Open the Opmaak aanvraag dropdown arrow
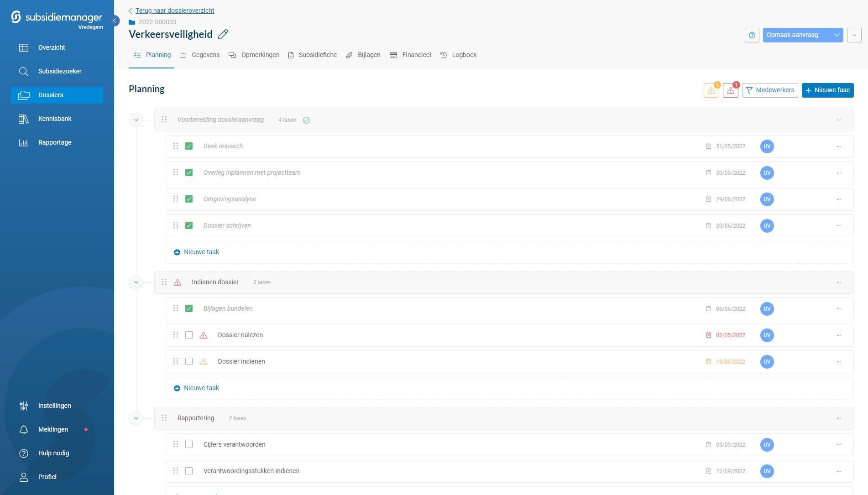This screenshot has width=868, height=495. coord(837,35)
